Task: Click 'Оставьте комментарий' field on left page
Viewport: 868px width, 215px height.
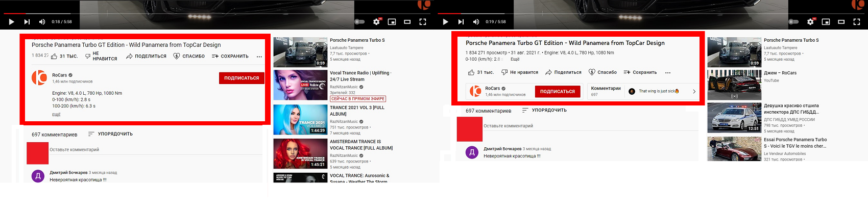Action: (156, 150)
